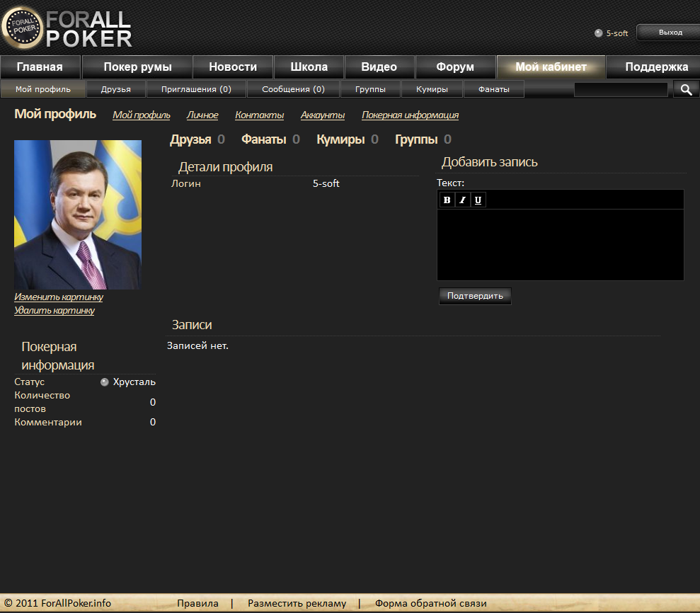Open the Покер румы menu tab
Viewport: 700px width, 613px height.
point(137,67)
